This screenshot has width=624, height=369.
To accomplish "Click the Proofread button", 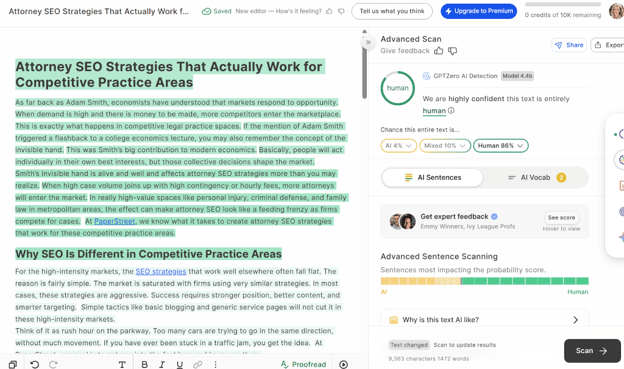I will pos(303,364).
